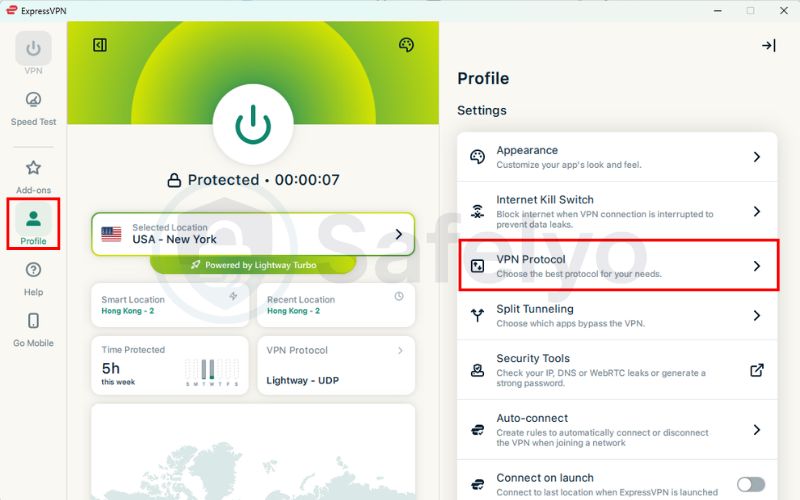The image size is (800, 500).
Task: Open the VPN Protocol settings row
Action: 619,266
